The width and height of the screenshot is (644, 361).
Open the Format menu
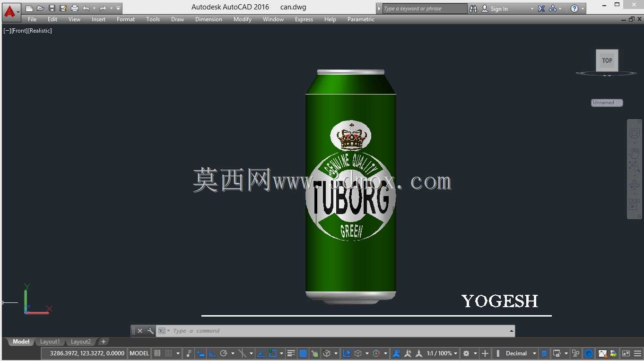coord(126,19)
